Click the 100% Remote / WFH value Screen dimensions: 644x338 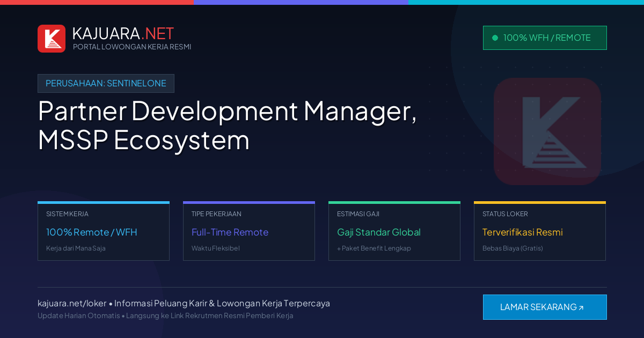click(x=92, y=232)
